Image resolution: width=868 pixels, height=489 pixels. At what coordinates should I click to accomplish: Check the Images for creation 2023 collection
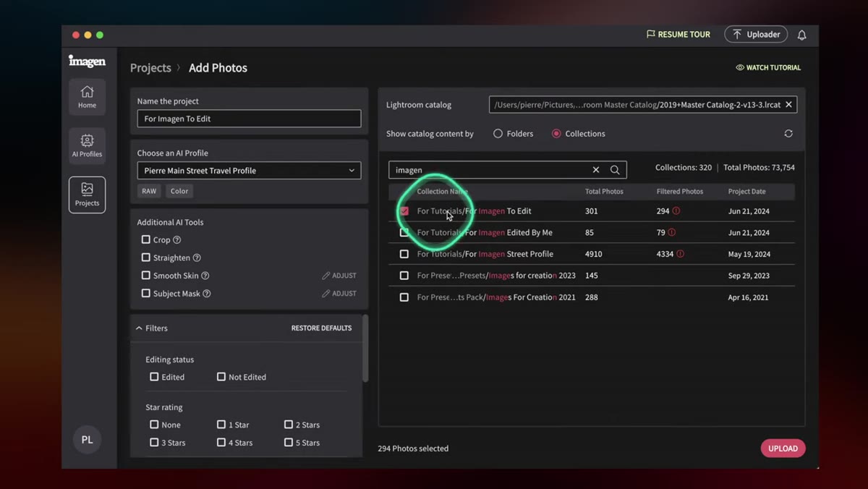[404, 276]
